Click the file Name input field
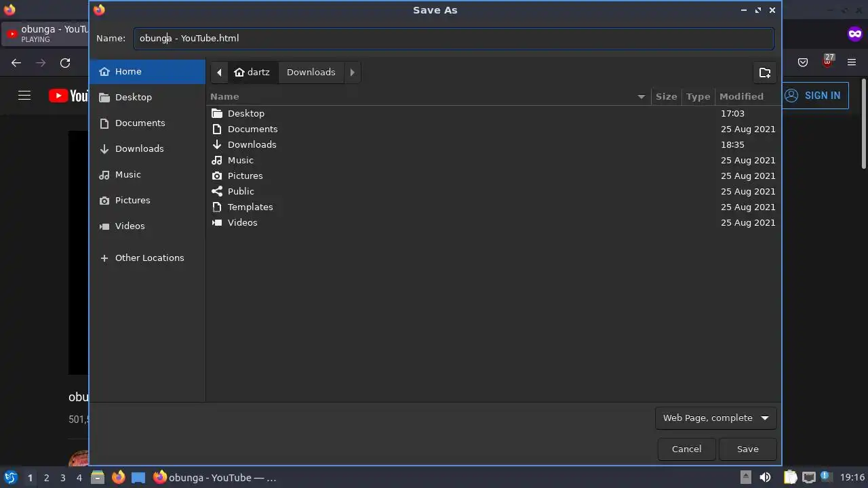The height and width of the screenshot is (488, 868). [453, 38]
